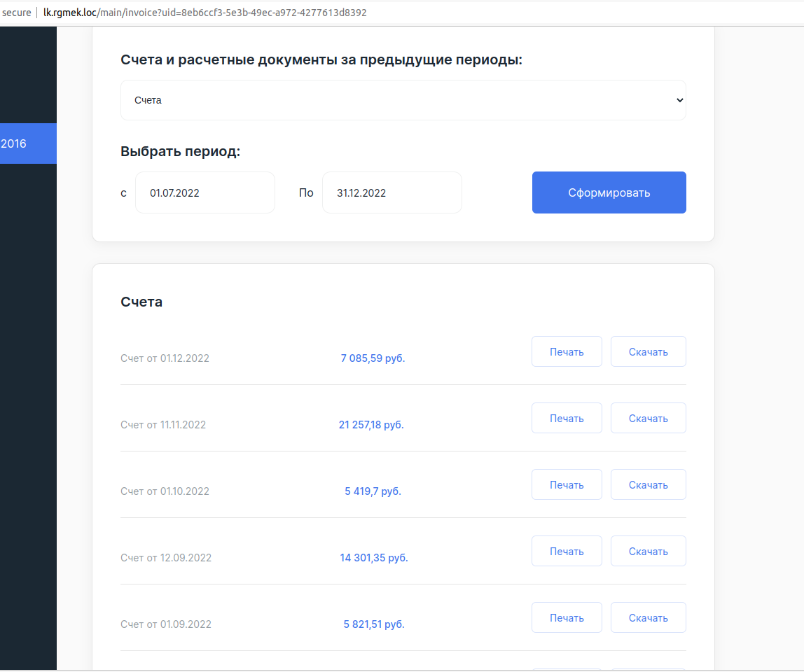Click the end date field 31.12.2022
804x672 pixels.
point(391,192)
